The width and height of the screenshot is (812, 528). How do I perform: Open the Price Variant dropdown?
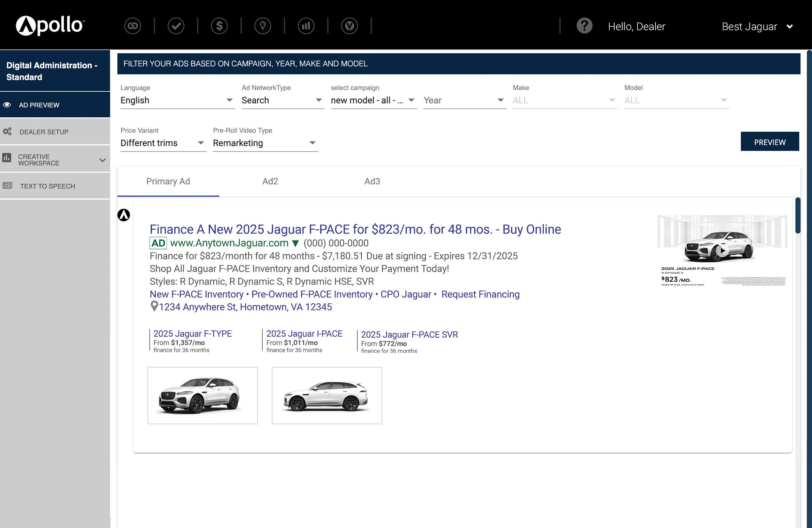click(x=163, y=143)
